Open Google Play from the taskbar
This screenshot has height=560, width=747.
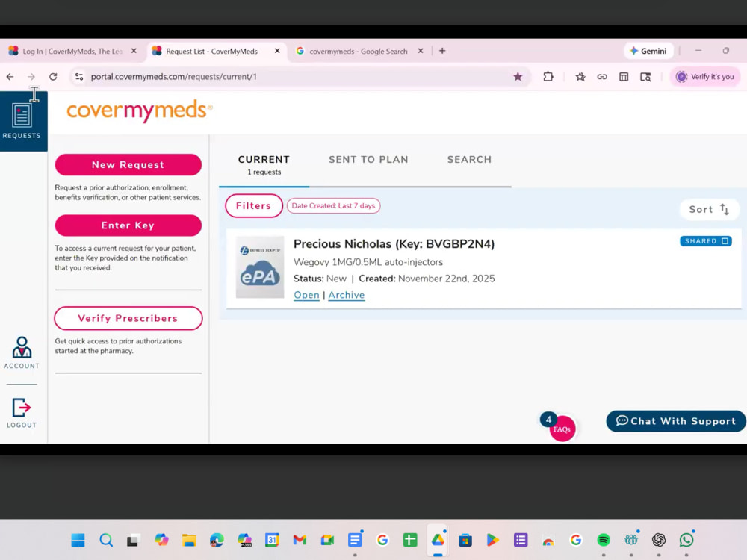pos(492,540)
